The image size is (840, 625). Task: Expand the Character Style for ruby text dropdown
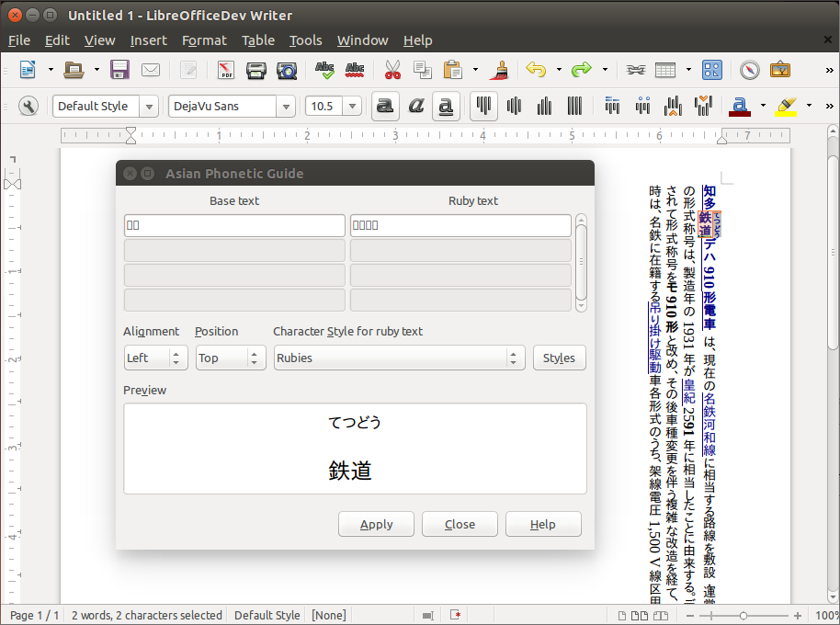(x=515, y=358)
